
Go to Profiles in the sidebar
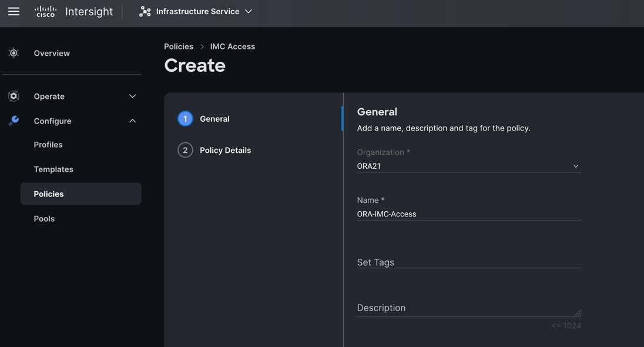(x=48, y=145)
